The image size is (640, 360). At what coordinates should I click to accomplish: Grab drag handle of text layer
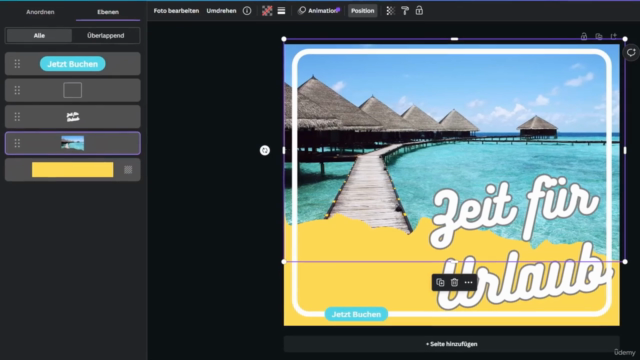17,117
